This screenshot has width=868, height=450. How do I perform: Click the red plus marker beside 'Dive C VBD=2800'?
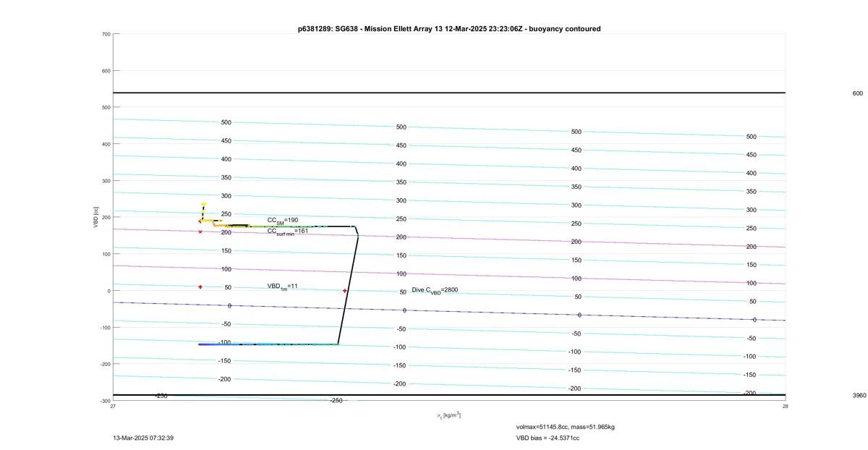tap(344, 291)
